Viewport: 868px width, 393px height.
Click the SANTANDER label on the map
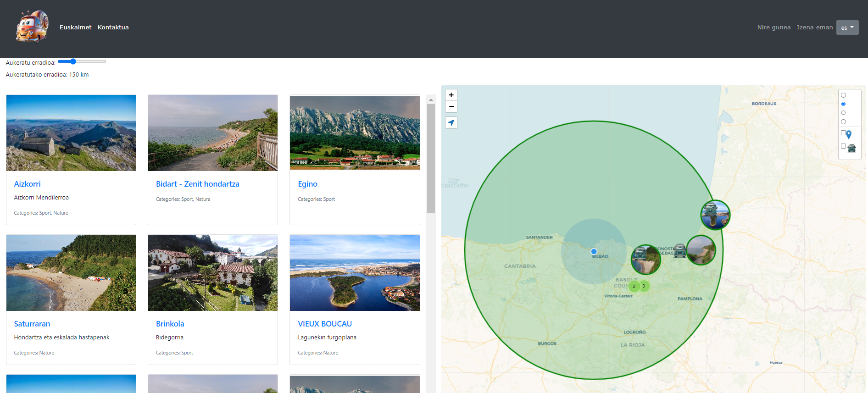(x=540, y=237)
